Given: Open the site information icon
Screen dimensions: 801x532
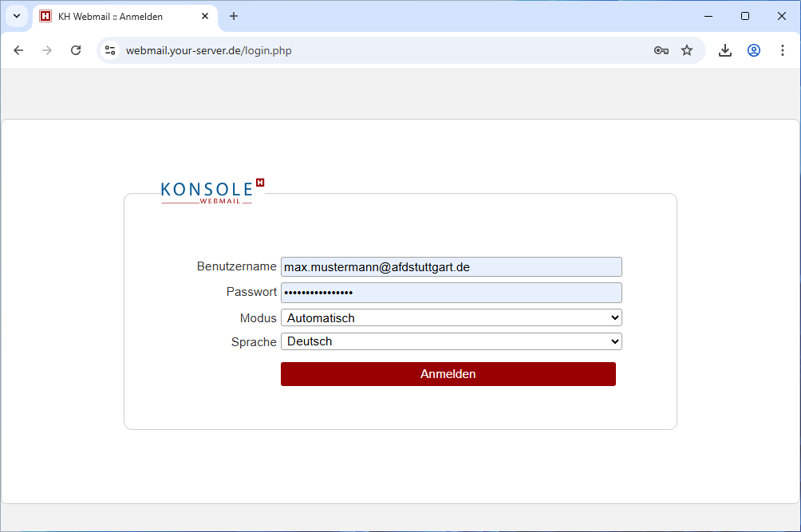Looking at the screenshot, I should [111, 50].
